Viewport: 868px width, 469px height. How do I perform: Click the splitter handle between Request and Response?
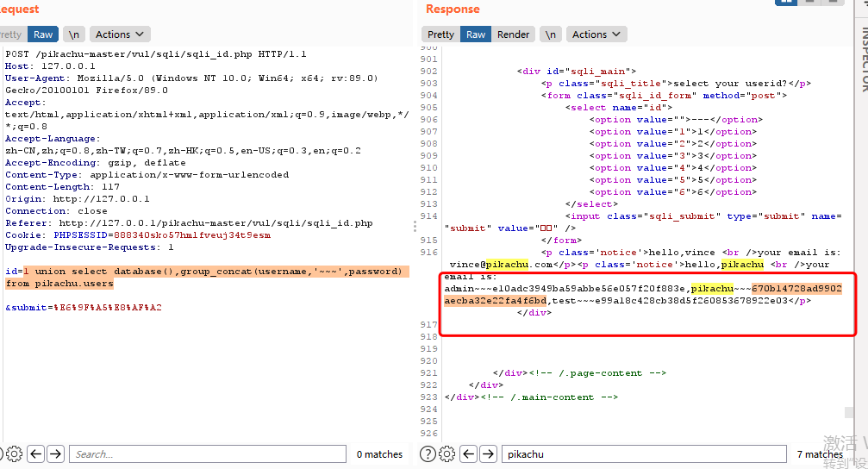pyautogui.click(x=415, y=226)
